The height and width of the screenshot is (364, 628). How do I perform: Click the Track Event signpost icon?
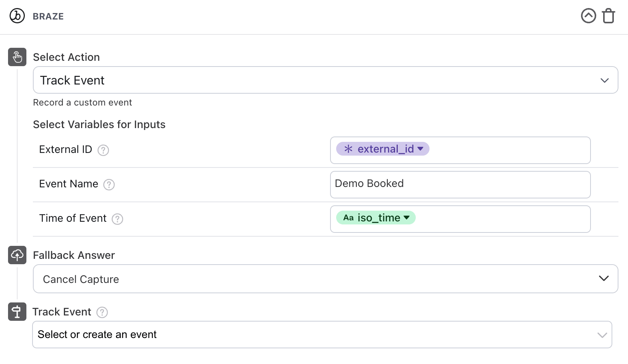(x=17, y=312)
